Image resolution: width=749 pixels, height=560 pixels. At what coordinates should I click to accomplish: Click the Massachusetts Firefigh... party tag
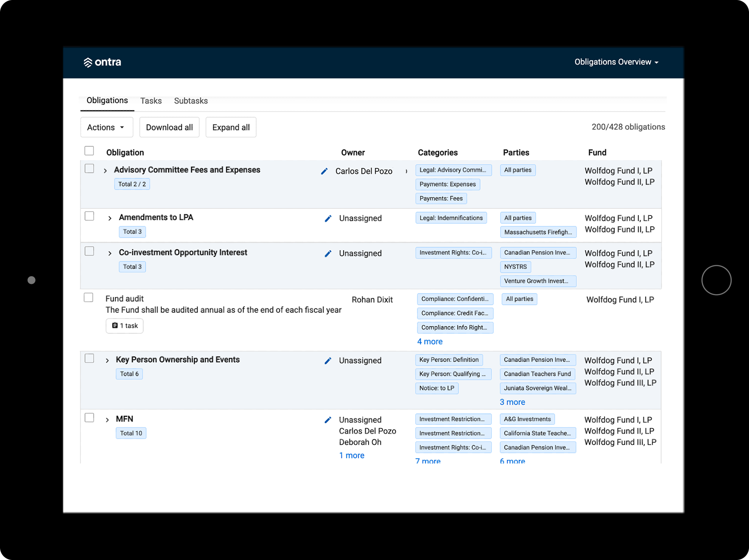pyautogui.click(x=538, y=232)
